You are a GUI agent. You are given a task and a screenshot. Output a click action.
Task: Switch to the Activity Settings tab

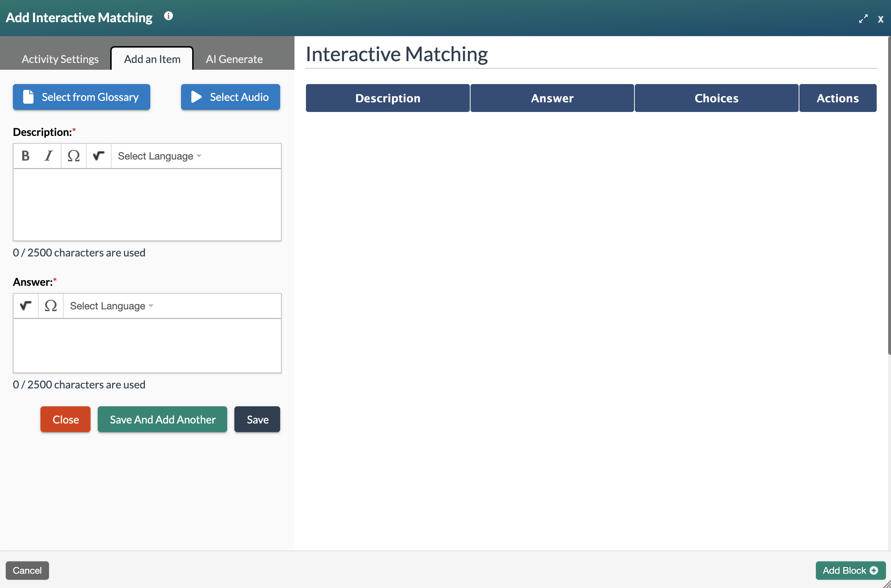click(60, 59)
